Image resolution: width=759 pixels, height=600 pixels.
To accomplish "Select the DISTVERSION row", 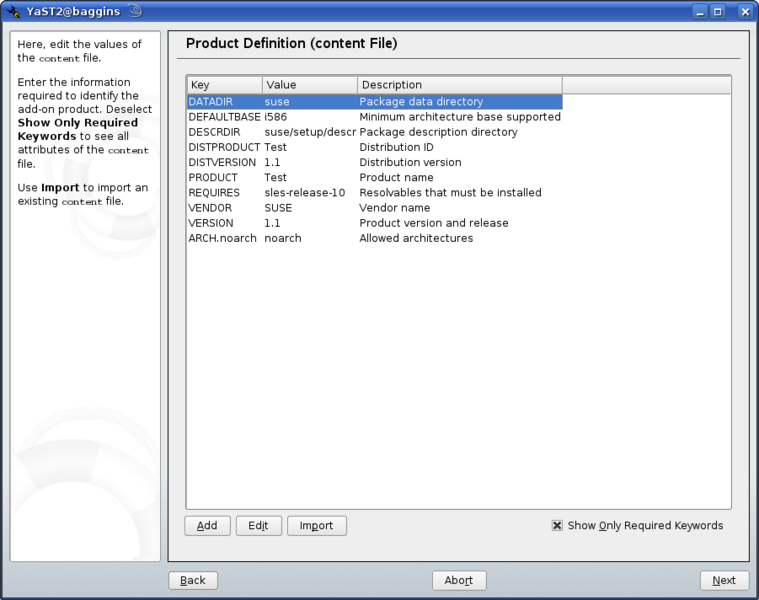I will (375, 162).
